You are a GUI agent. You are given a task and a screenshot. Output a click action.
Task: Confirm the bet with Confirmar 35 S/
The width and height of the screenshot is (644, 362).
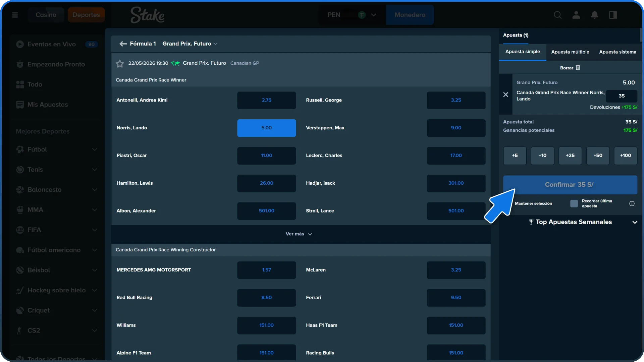[570, 185]
